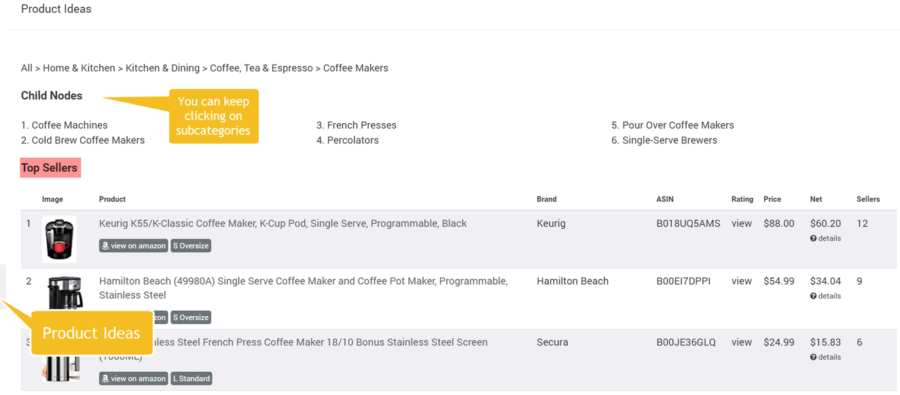View rating for Hamilton Beach product

(742, 281)
